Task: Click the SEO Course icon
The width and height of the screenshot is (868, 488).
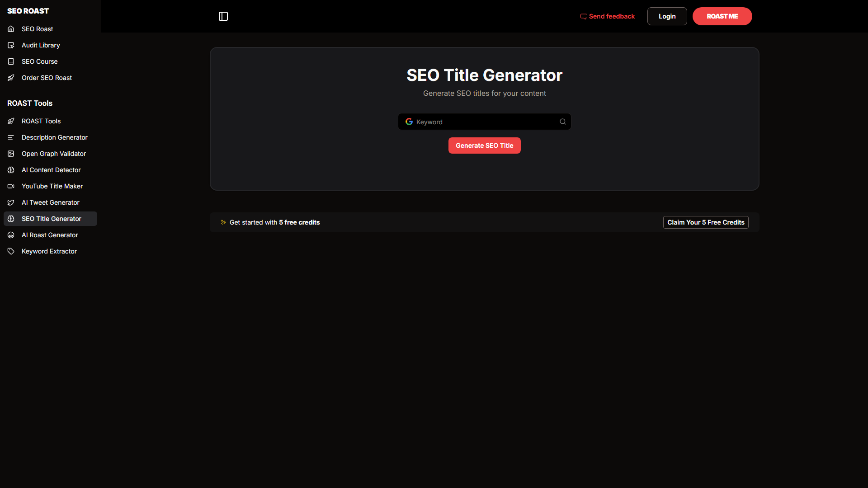Action: 11,61
